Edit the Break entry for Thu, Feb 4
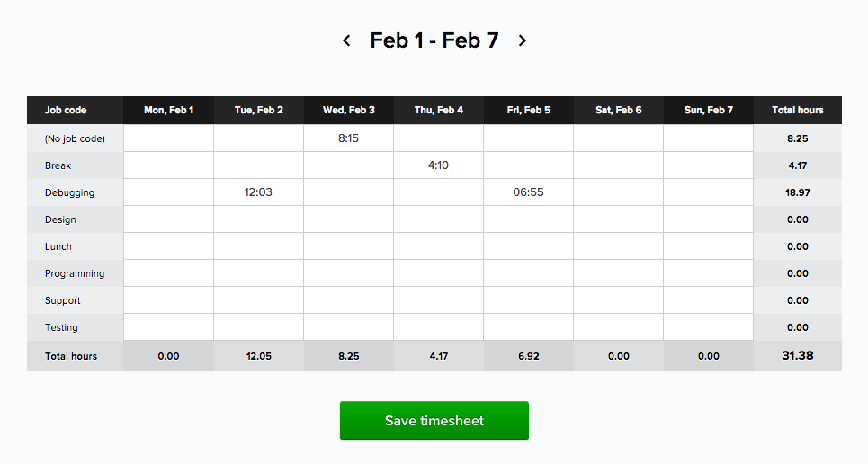This screenshot has height=464, width=868. coord(438,165)
